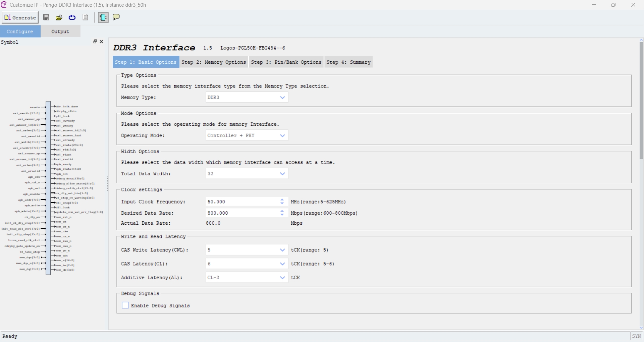
Task: Go to Step 2: Memory Options tab
Action: (x=214, y=62)
